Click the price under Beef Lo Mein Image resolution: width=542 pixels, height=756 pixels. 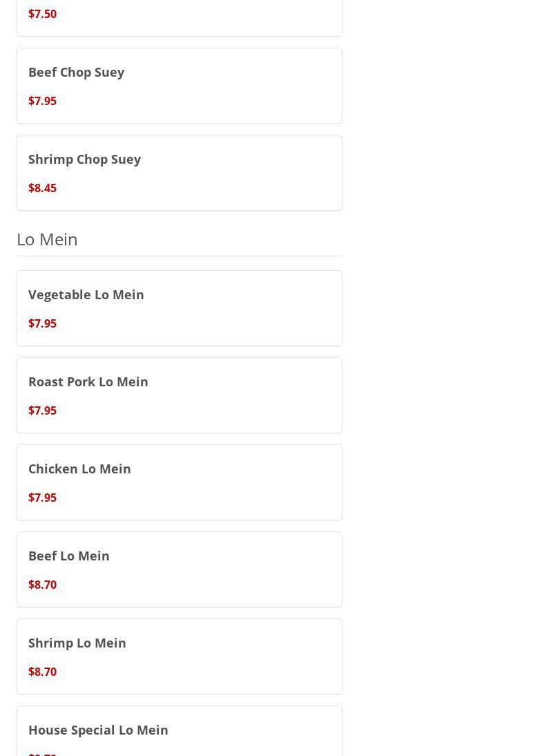[x=42, y=585]
